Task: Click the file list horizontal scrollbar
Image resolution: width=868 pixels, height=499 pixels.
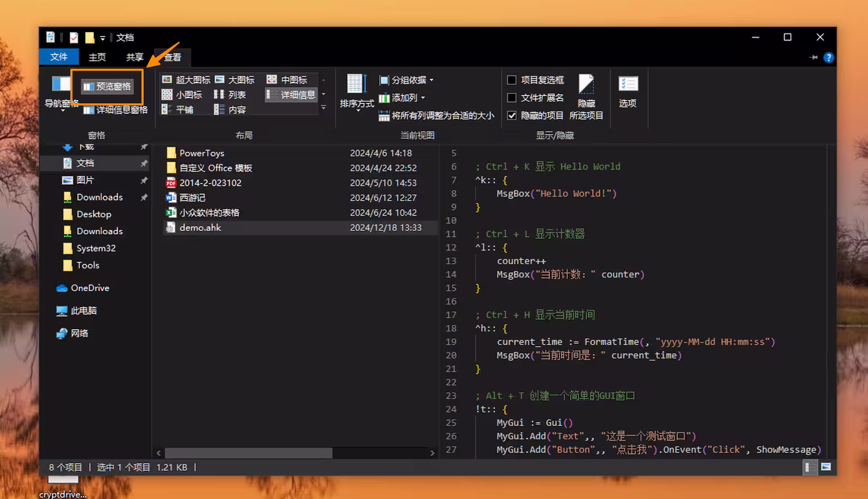Action: tap(248, 453)
